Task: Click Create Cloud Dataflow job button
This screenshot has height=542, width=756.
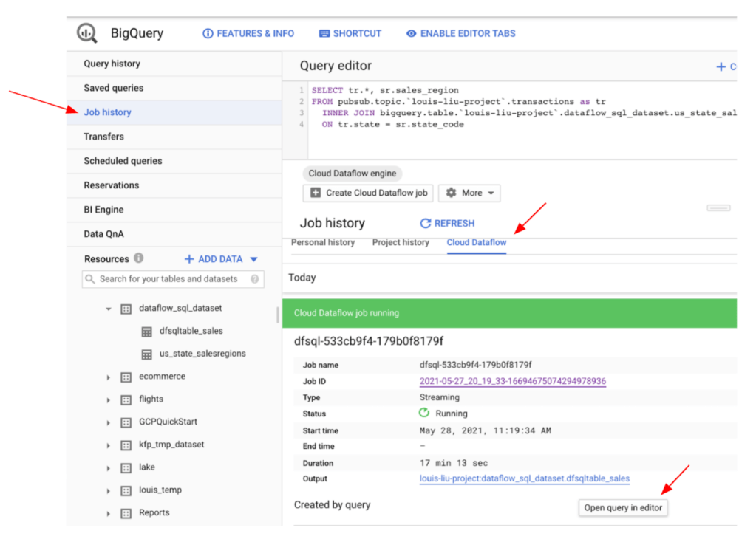Action: [369, 193]
